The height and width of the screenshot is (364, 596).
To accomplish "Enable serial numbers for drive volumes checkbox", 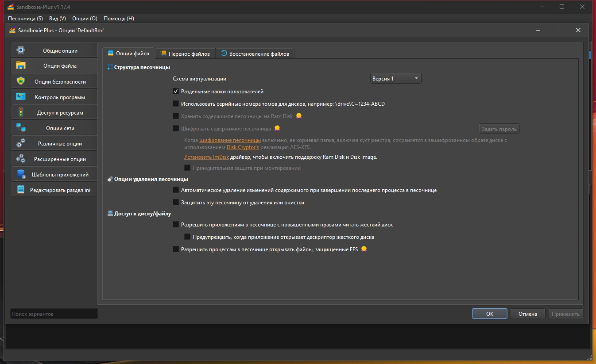I will [176, 104].
